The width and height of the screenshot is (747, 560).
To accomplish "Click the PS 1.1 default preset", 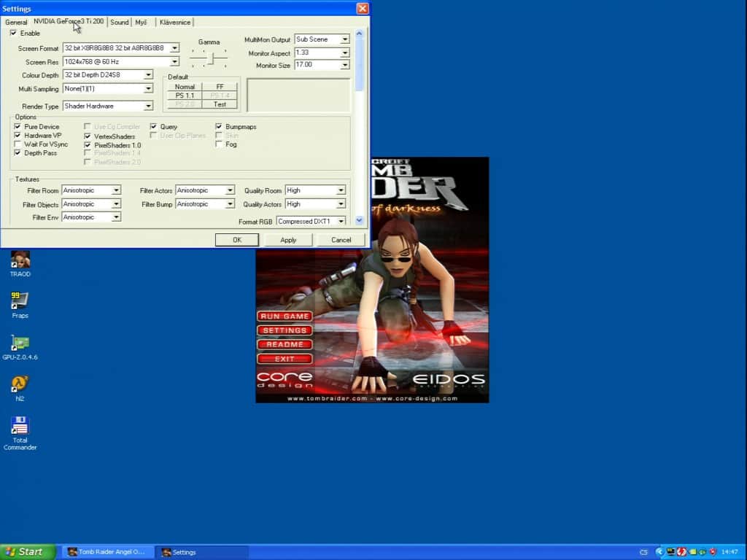I will (x=185, y=96).
